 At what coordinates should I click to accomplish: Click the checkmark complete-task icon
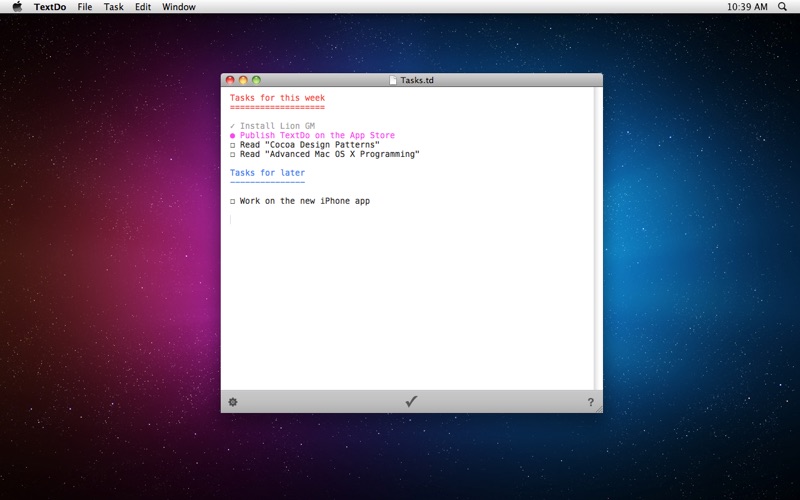point(411,402)
